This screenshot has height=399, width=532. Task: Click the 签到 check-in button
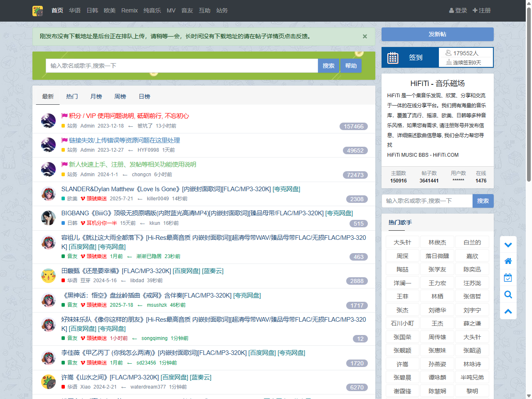click(x=410, y=57)
